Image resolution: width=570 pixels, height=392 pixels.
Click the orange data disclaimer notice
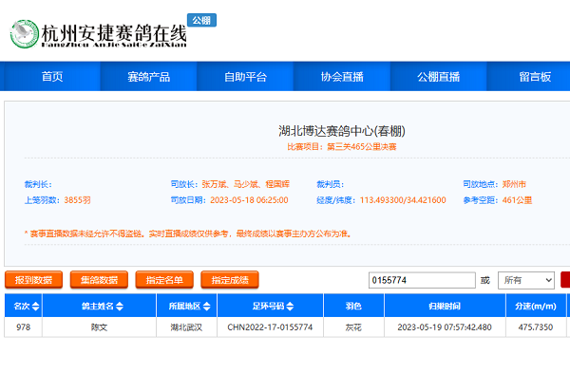click(188, 233)
